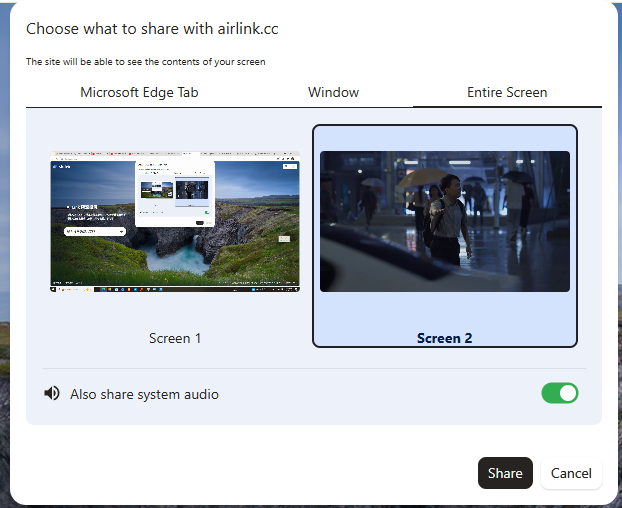Click the "Screen 1" label text

(x=175, y=338)
